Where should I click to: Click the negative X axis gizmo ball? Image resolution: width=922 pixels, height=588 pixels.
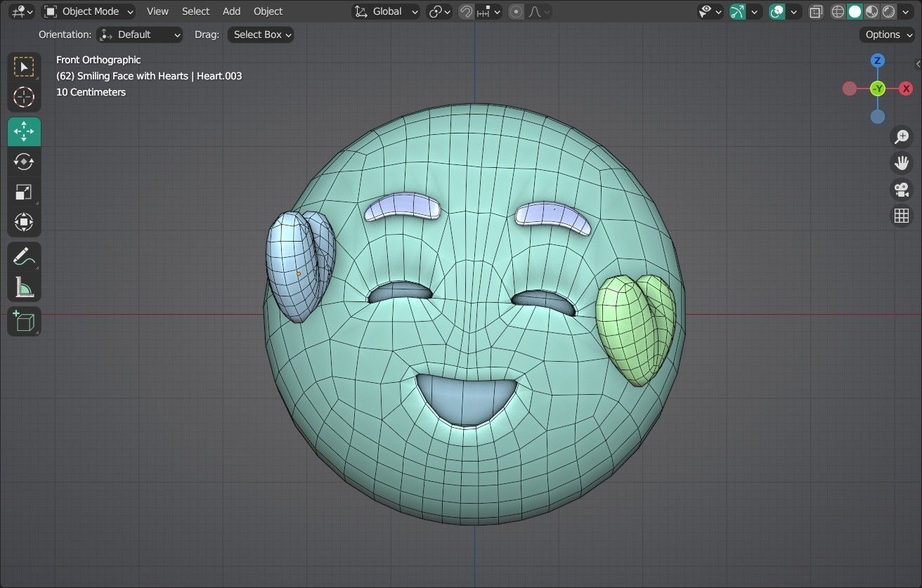[x=850, y=89]
